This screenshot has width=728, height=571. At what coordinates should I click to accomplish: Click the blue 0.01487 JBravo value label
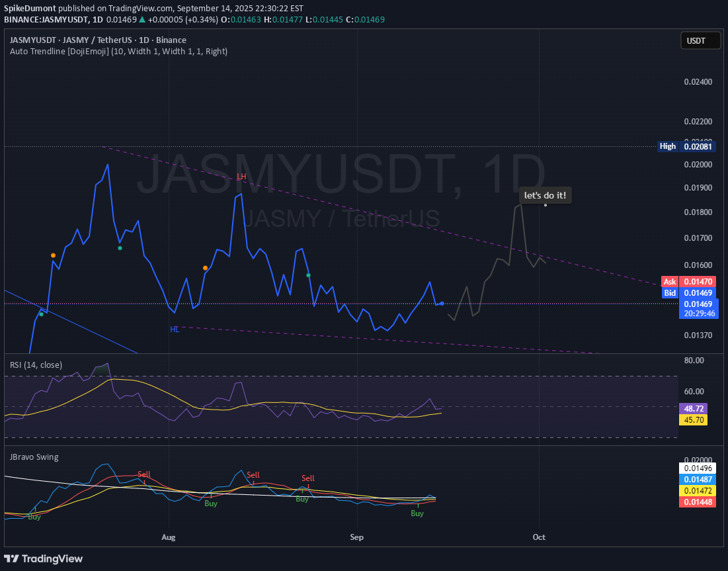(x=697, y=480)
